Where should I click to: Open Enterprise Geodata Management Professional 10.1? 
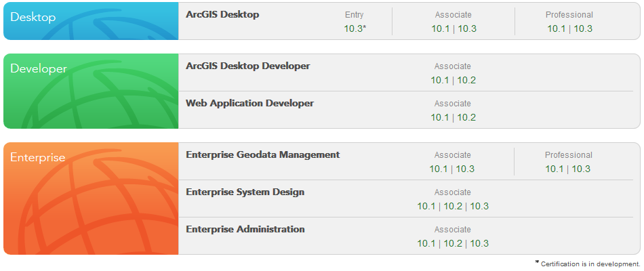tap(555, 169)
